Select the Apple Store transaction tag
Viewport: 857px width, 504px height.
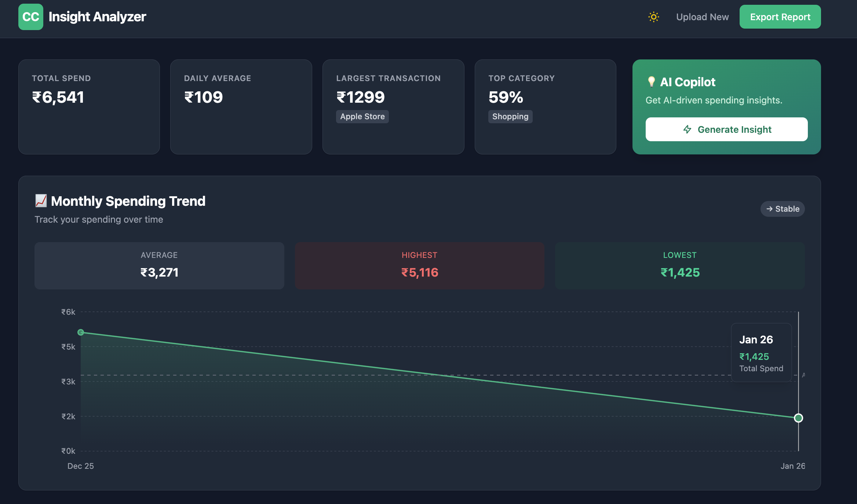(362, 116)
